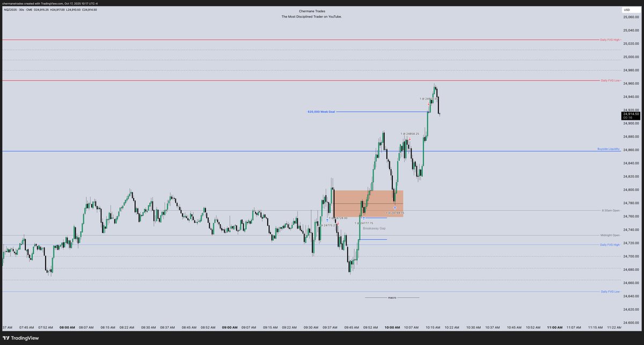Click the trade marker labeled 1 @ 24858.25
This screenshot has height=345, width=644.
point(410,134)
